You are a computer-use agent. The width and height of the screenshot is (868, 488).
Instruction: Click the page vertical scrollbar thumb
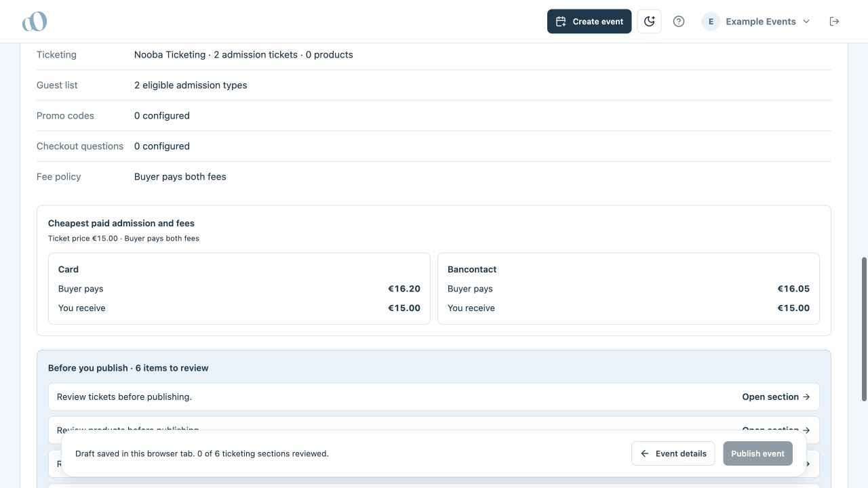pyautogui.click(x=864, y=329)
